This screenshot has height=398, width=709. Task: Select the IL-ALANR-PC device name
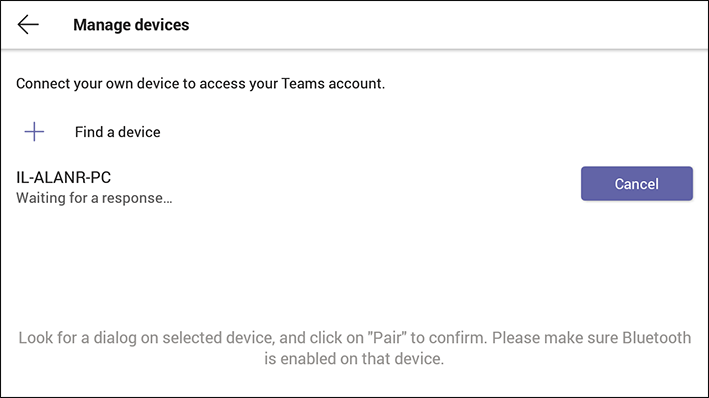[x=63, y=177]
